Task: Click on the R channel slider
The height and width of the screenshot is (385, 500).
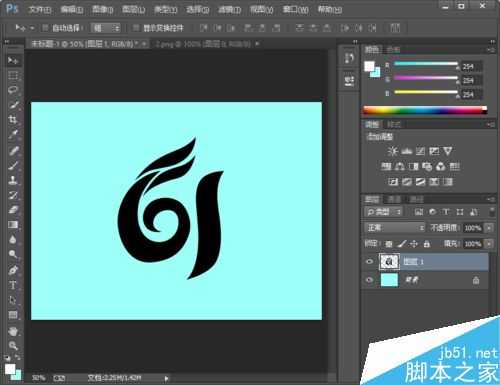Action: 426,64
